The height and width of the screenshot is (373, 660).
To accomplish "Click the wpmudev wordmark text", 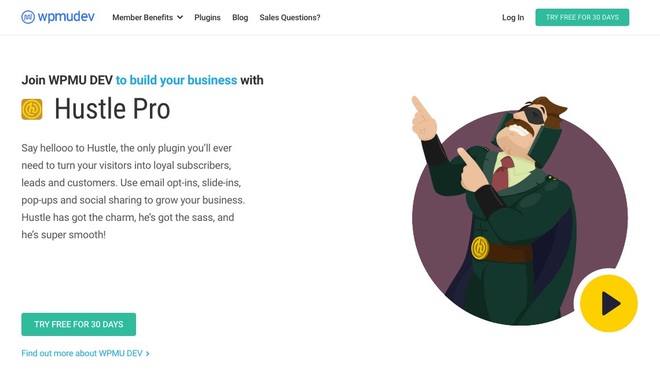I will (66, 17).
